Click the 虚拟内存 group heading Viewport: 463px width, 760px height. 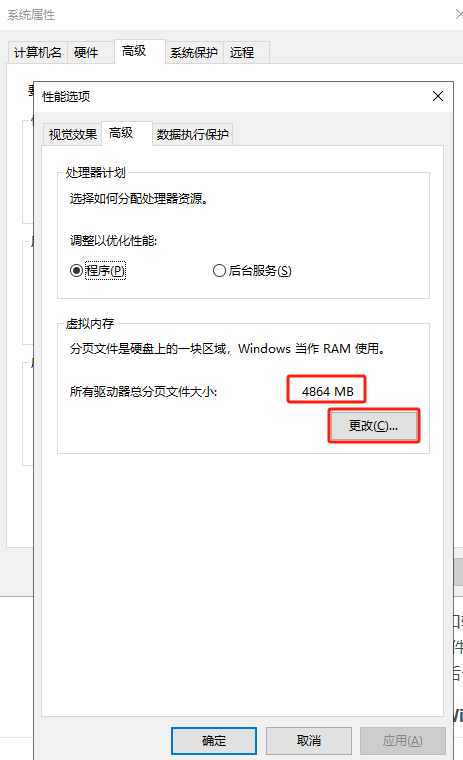coord(90,323)
